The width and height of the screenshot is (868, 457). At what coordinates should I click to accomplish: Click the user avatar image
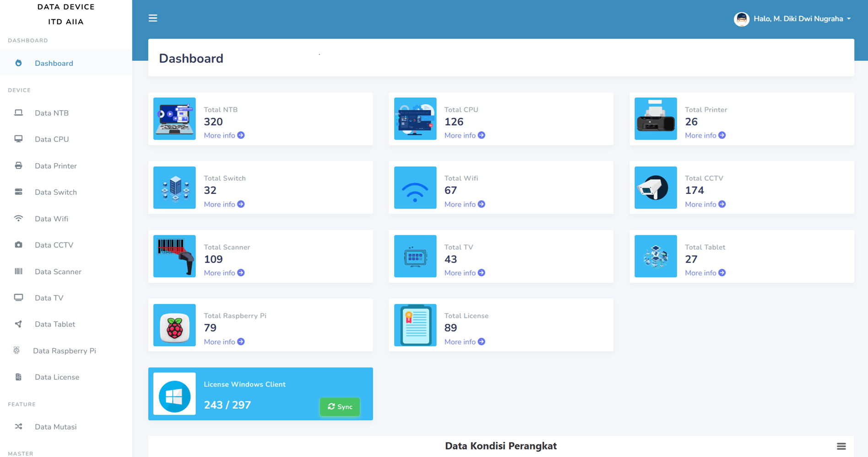742,19
